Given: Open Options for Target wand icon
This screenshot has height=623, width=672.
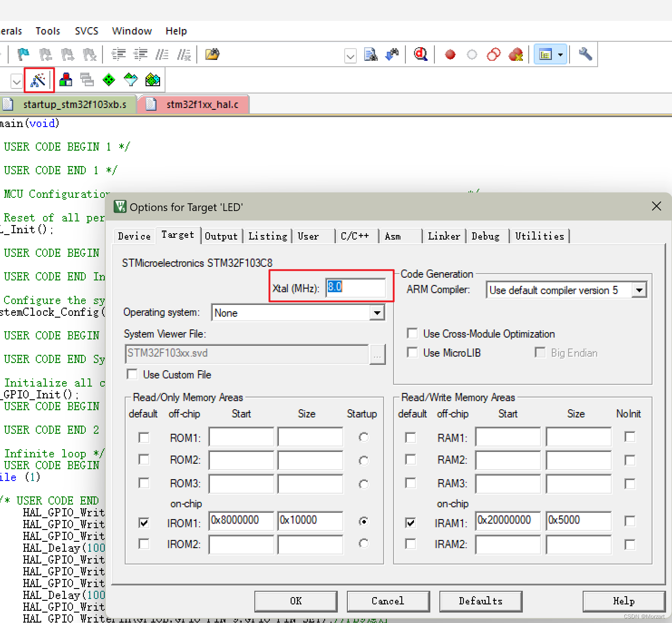Looking at the screenshot, I should click(x=38, y=80).
